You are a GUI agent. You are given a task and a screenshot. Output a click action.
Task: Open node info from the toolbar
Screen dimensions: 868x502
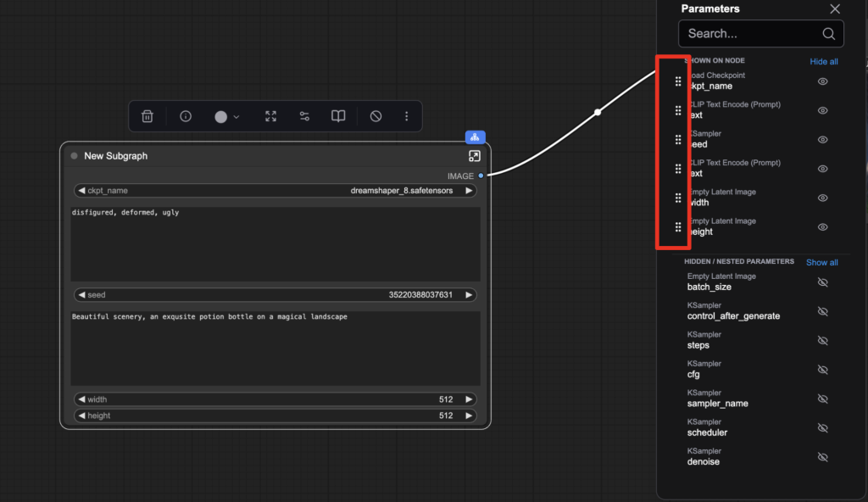tap(186, 116)
